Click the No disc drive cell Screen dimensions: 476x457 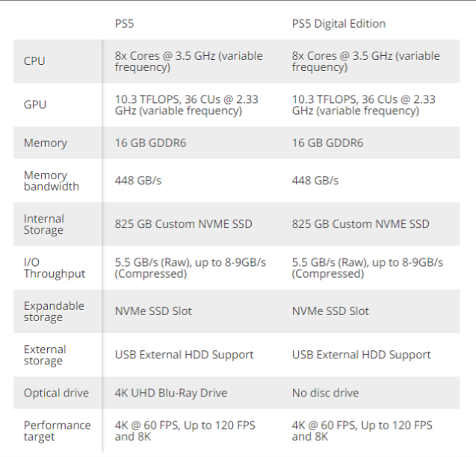point(325,393)
